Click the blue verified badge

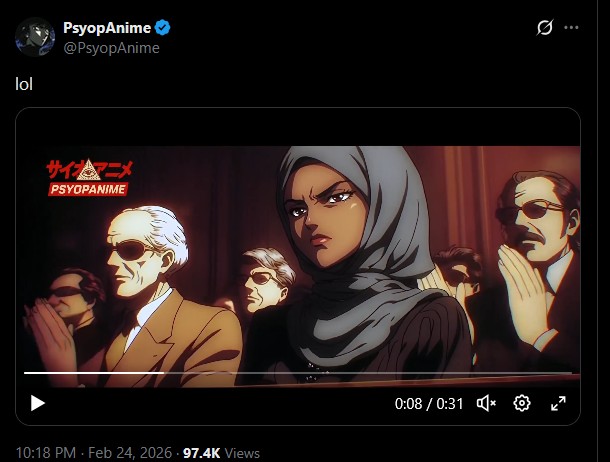(162, 28)
